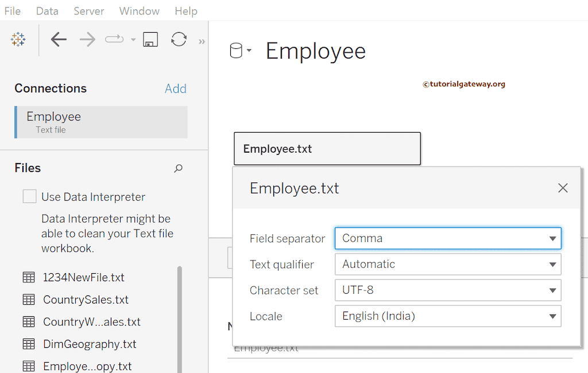Select the Employee Text file connection
This screenshot has height=373, width=588.
(100, 122)
